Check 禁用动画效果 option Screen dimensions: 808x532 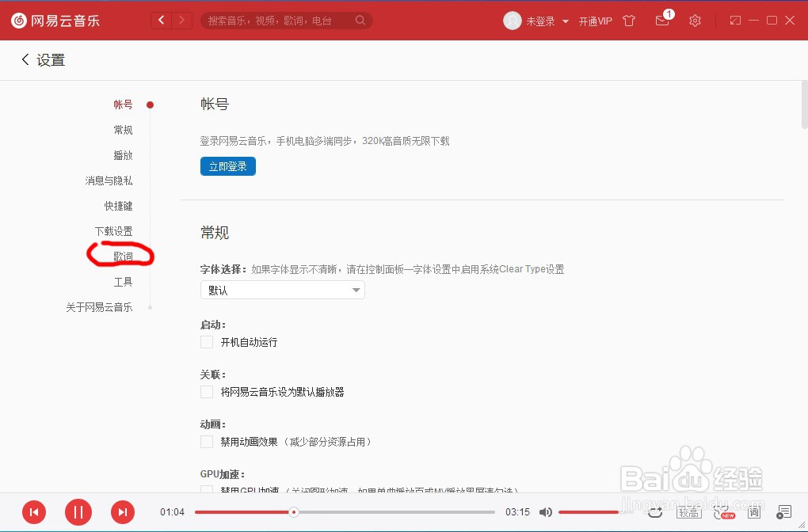tap(207, 442)
